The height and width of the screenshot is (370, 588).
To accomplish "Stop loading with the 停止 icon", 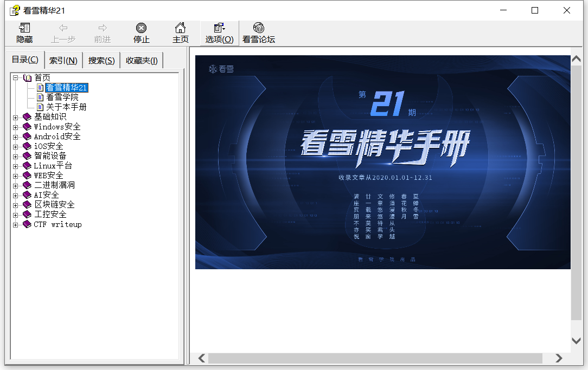I will [x=142, y=28].
